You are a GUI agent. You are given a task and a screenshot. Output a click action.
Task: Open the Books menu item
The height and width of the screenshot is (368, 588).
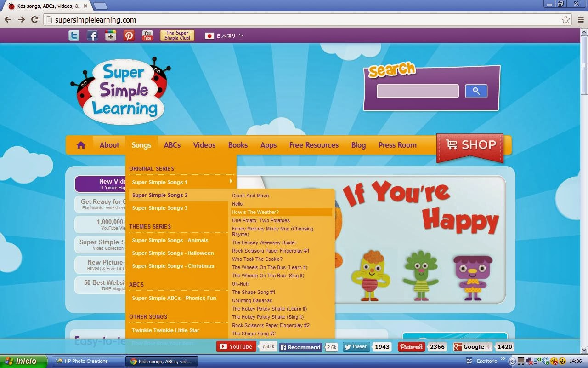(238, 145)
